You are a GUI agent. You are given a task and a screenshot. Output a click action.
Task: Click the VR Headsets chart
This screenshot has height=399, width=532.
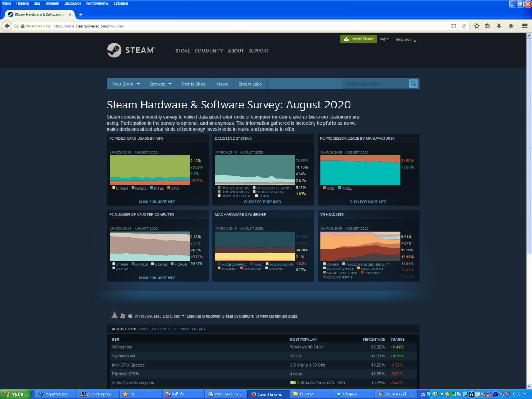coord(360,246)
